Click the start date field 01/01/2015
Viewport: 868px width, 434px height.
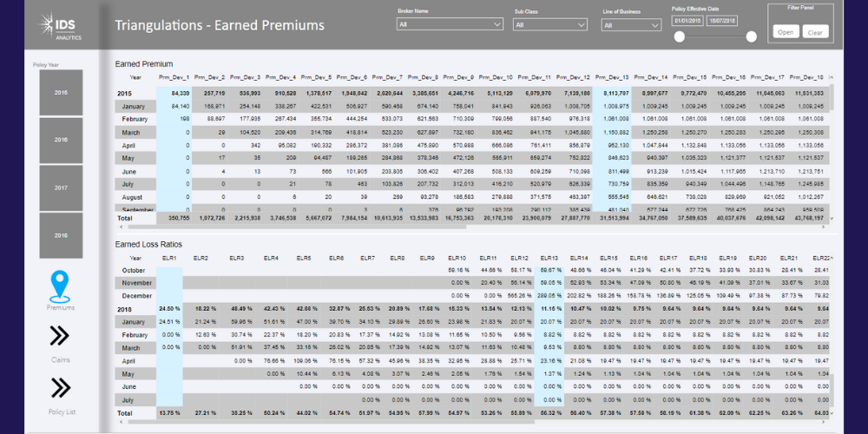(688, 20)
